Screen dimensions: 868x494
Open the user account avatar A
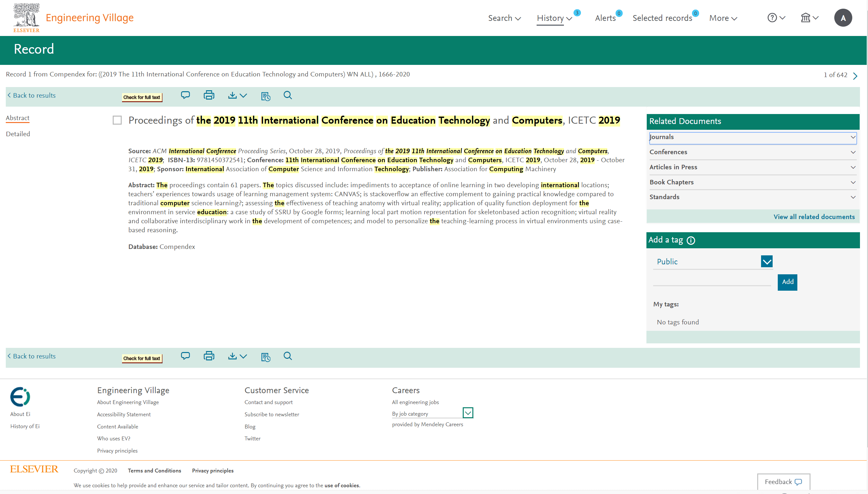(843, 18)
